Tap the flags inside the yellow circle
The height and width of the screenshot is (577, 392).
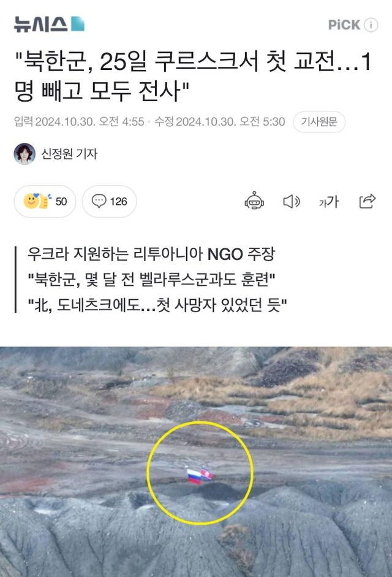click(x=200, y=476)
